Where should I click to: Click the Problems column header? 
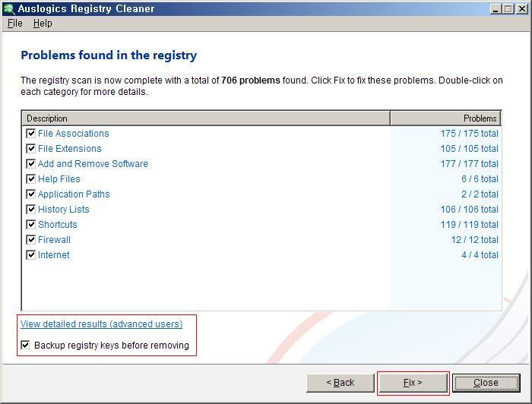(445, 118)
